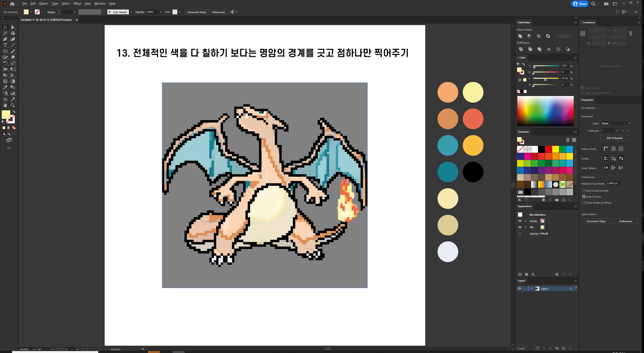Expand Layer 1 contents

click(x=531, y=289)
